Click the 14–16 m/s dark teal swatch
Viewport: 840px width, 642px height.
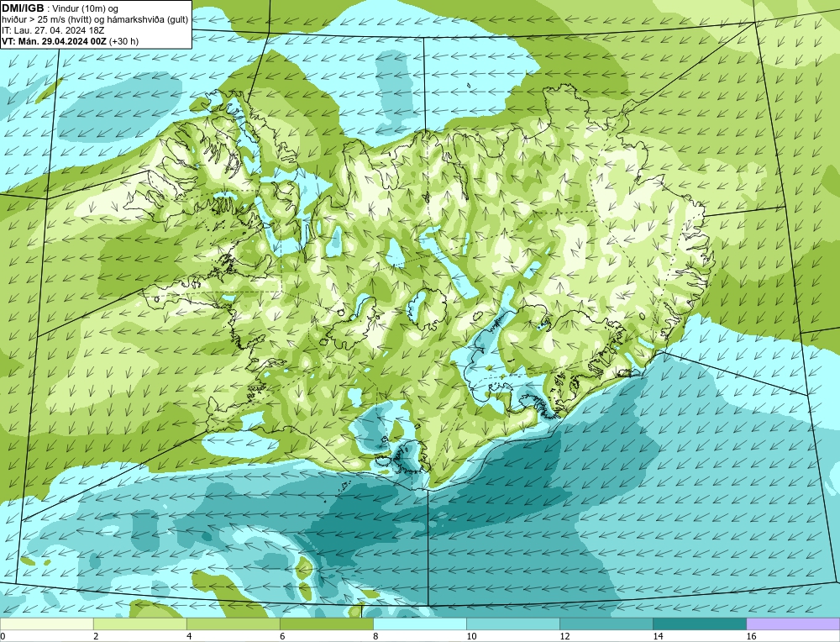click(x=699, y=624)
